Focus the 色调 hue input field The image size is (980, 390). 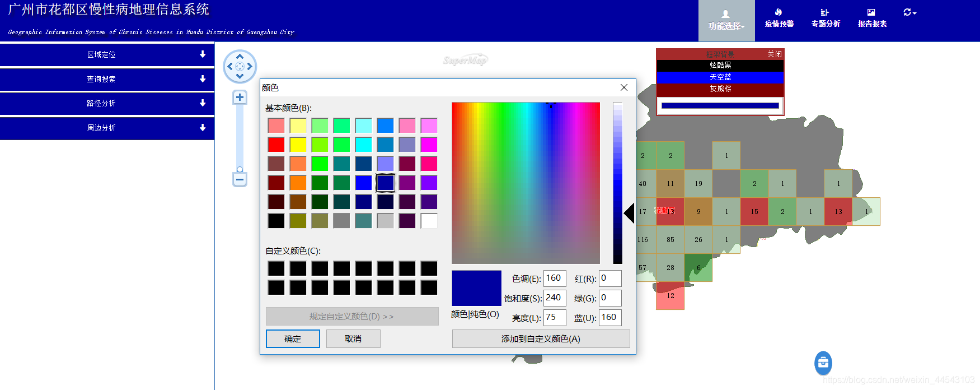click(x=555, y=278)
